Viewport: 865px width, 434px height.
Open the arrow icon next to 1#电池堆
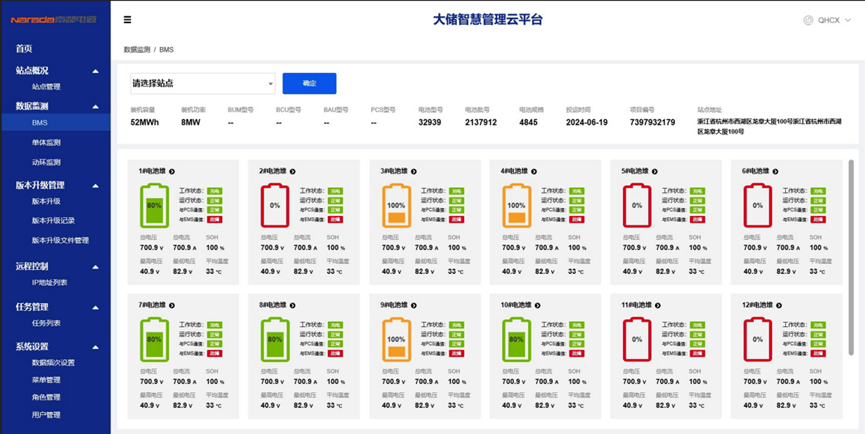coord(172,172)
